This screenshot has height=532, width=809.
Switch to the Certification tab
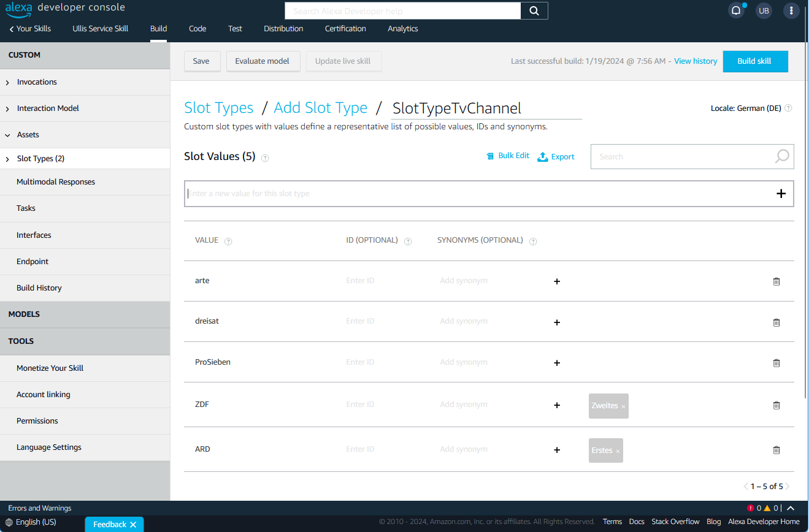345,29
